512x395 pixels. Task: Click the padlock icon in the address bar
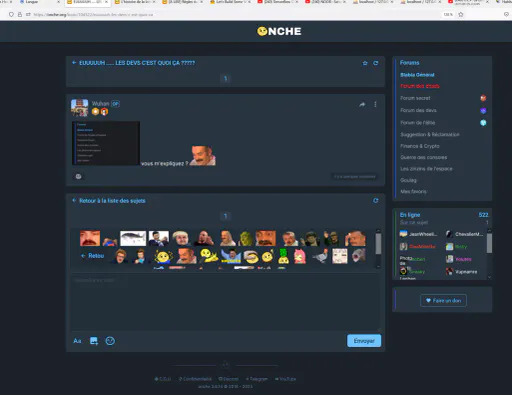pos(20,15)
